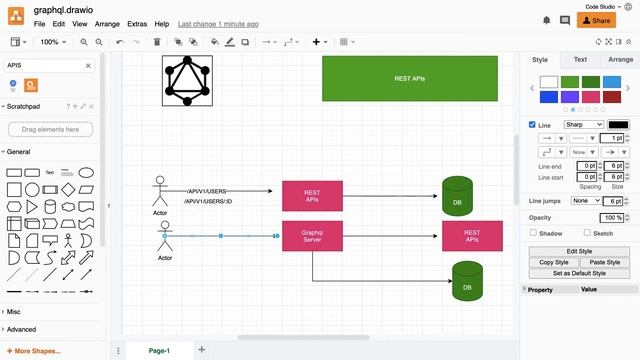The height and width of the screenshot is (360, 640).
Task: Toggle the format panel icon
Action: [x=619, y=42]
